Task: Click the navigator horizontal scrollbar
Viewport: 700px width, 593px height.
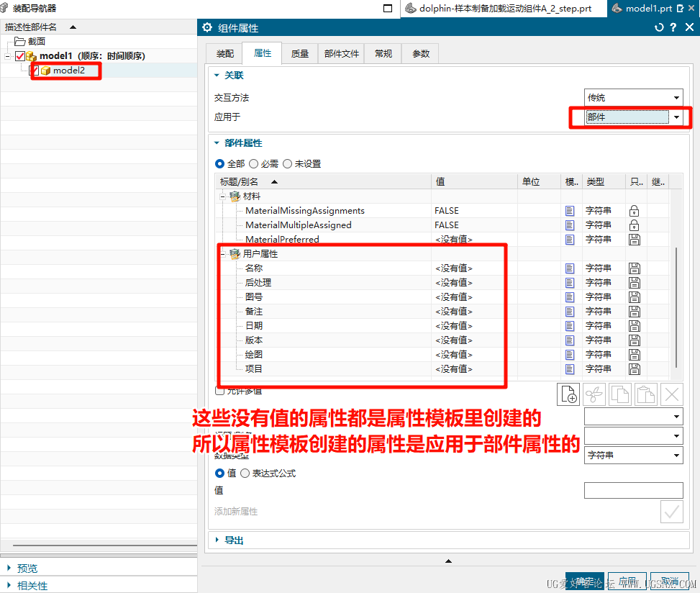Action: [x=105, y=546]
